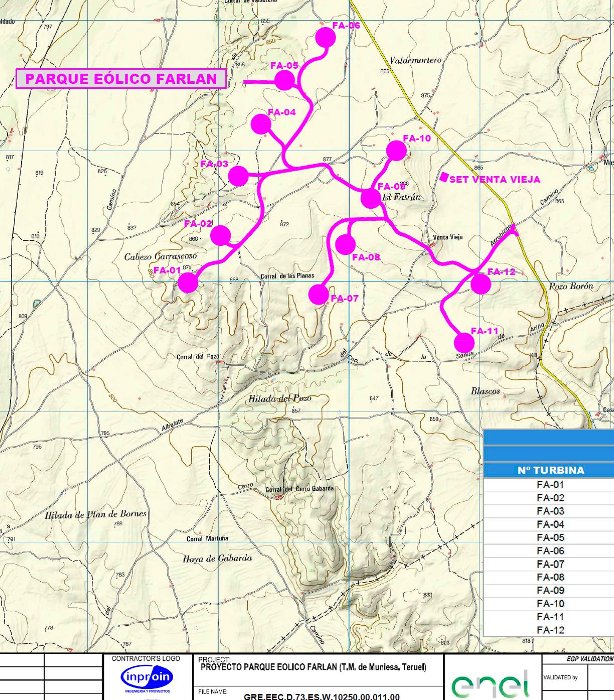Click the Inproin contractor logo
This screenshot has height=700, width=614.
click(x=147, y=678)
